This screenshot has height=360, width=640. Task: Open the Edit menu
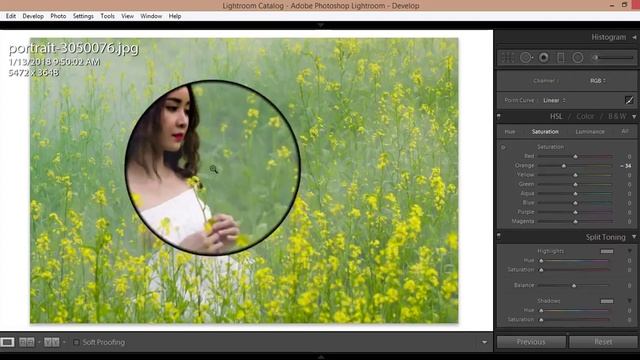11,16
